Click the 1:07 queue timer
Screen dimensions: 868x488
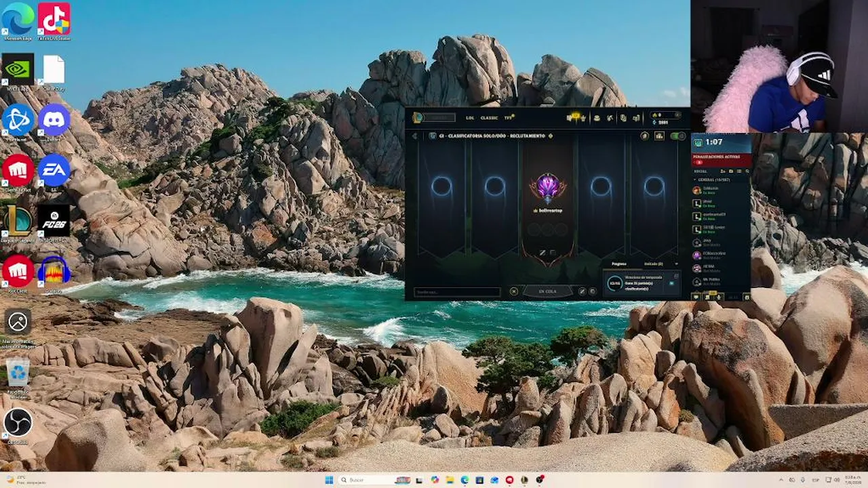pyautogui.click(x=713, y=142)
